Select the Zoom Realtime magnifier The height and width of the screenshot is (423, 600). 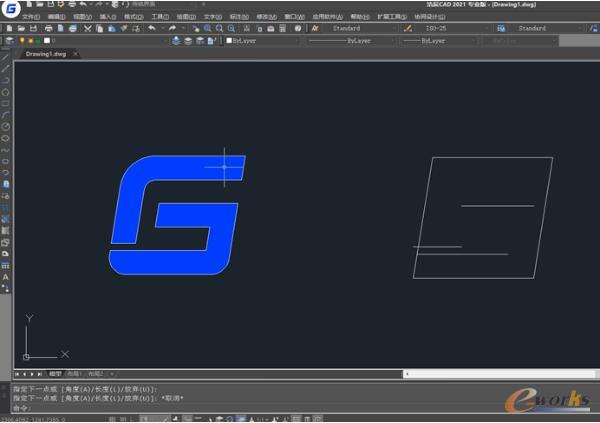pyautogui.click(x=207, y=28)
